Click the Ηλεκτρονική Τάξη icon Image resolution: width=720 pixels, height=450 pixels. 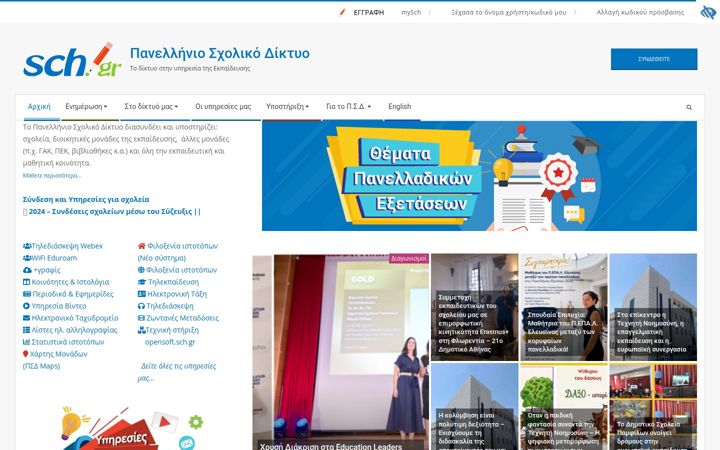[141, 294]
